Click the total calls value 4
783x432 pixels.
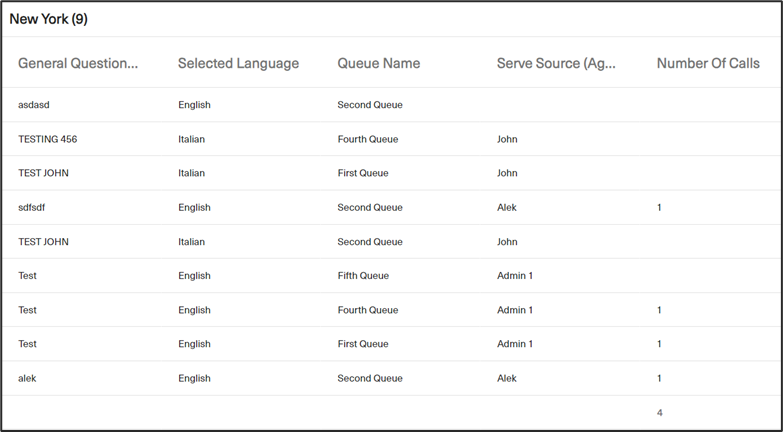click(660, 413)
